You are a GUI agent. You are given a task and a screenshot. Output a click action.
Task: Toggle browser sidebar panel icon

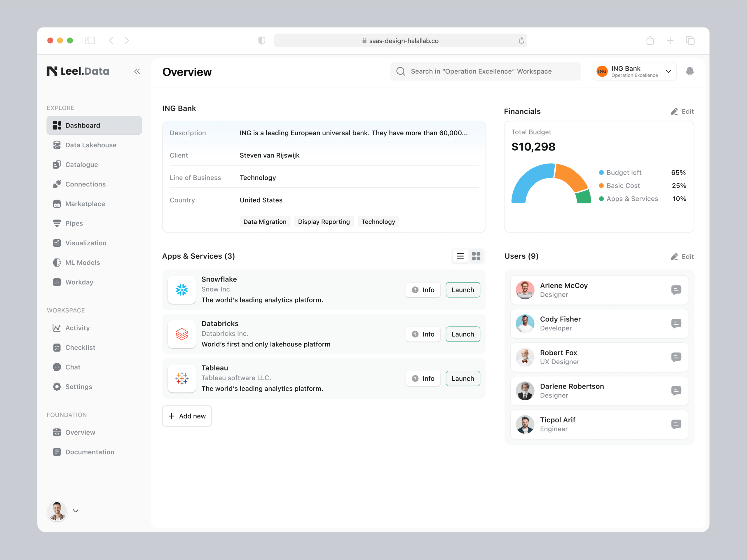[90, 41]
